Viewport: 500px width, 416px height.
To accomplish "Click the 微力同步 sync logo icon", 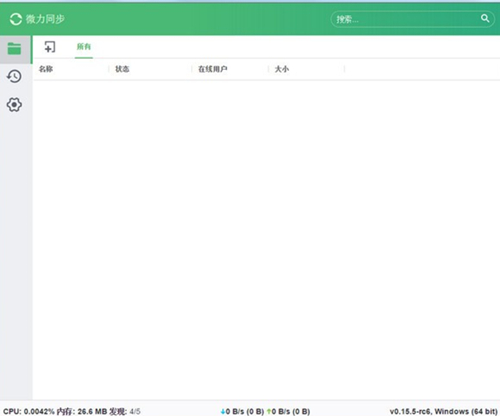I will coord(16,19).
